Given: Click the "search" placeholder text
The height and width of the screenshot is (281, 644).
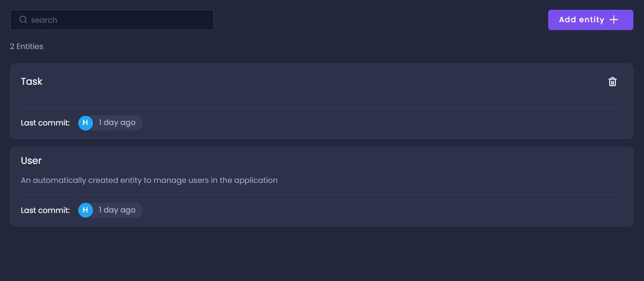Looking at the screenshot, I should point(44,20).
